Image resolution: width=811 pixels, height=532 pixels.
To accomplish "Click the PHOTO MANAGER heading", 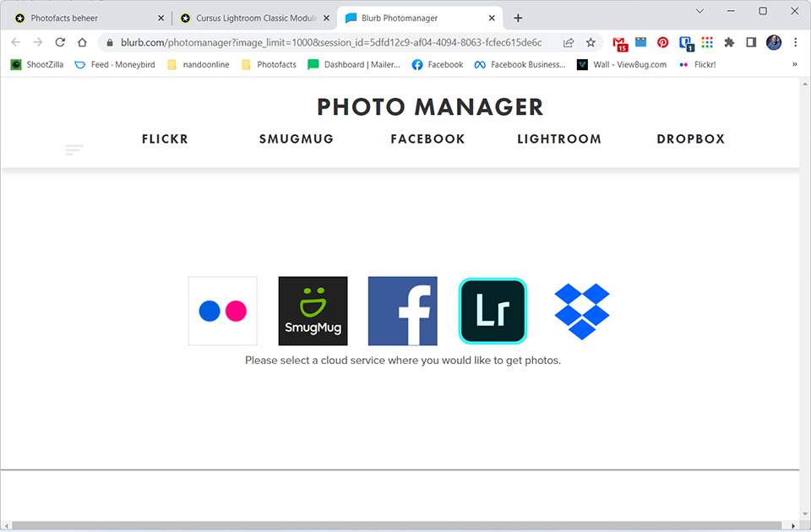I will point(430,107).
